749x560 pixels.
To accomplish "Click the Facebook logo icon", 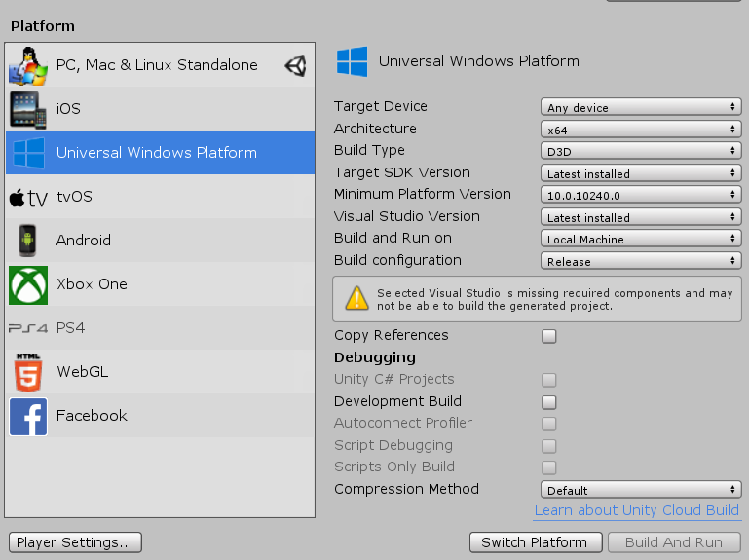I will click(x=28, y=416).
